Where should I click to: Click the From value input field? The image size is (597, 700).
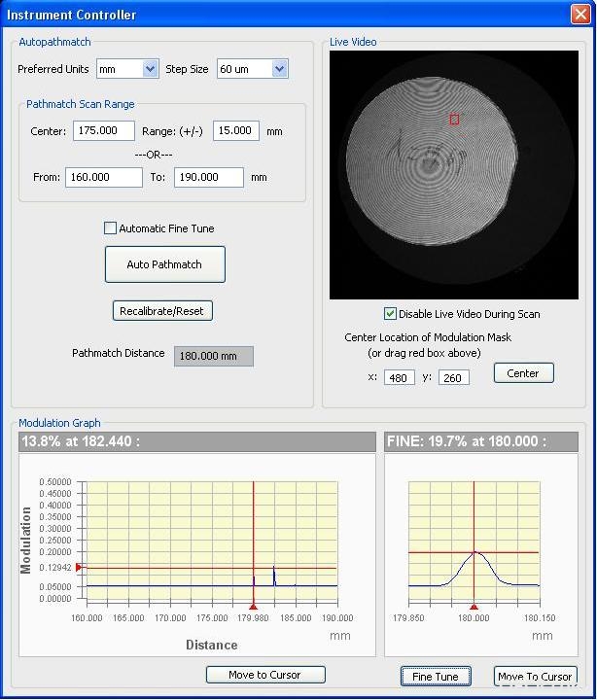tap(104, 177)
